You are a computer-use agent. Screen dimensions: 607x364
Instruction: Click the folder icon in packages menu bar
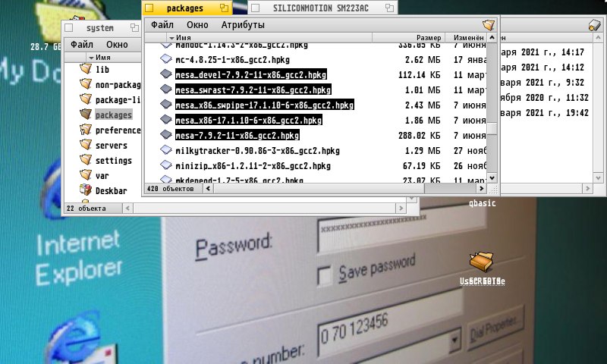[489, 25]
